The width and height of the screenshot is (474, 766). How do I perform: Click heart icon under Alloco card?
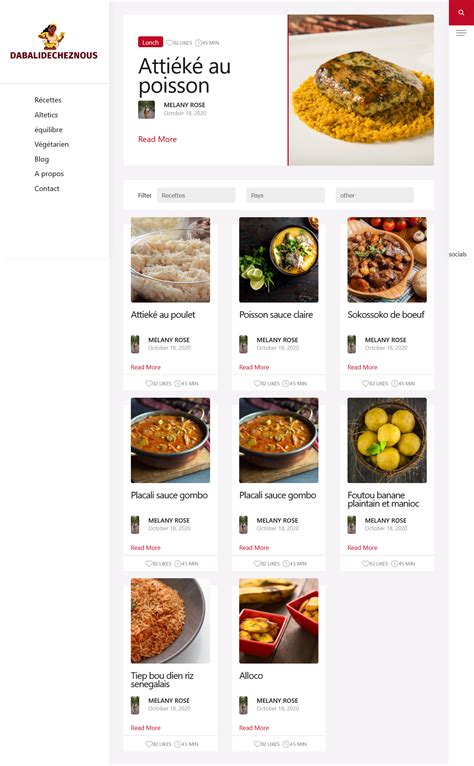click(x=257, y=744)
